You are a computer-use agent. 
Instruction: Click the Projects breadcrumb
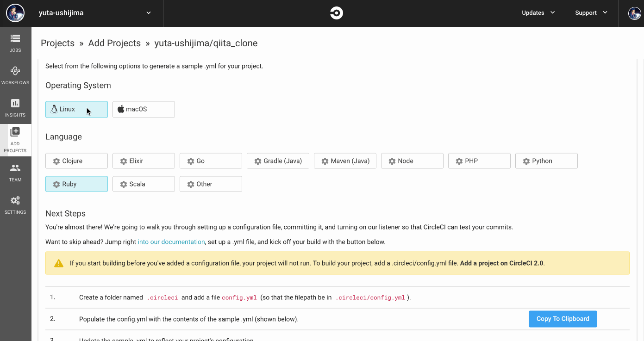click(57, 43)
